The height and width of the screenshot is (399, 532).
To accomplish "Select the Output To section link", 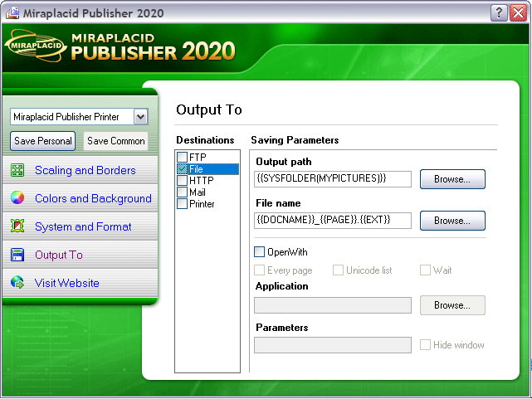I will click(x=59, y=255).
